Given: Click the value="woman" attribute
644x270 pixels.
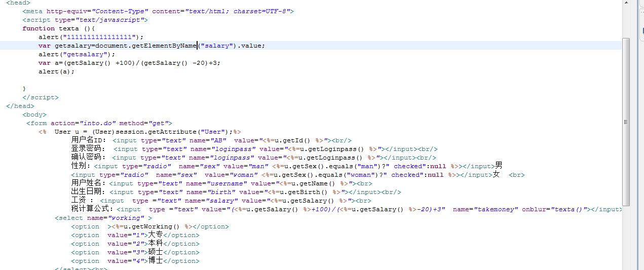Looking at the screenshot, I should (x=231, y=175).
